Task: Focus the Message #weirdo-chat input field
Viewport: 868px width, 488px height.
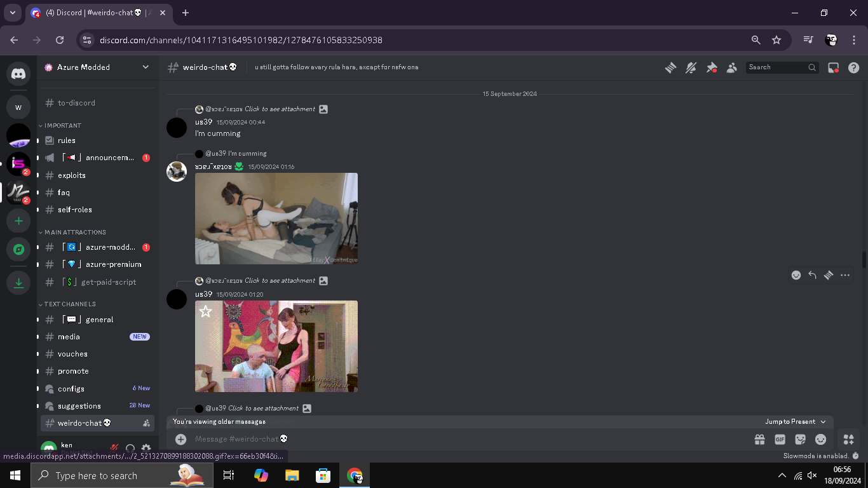Action: coord(470,439)
